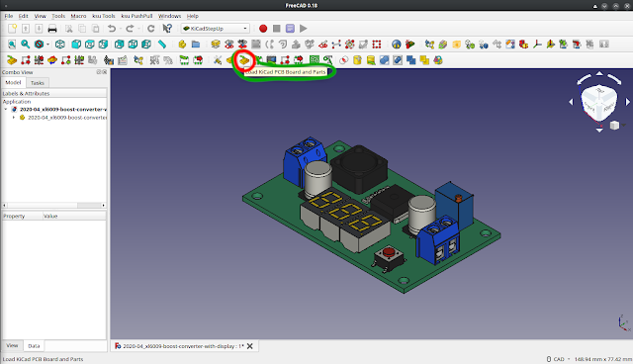The image size is (633, 364).
Task: Switch to the Data property tab
Action: pyautogui.click(x=34, y=346)
